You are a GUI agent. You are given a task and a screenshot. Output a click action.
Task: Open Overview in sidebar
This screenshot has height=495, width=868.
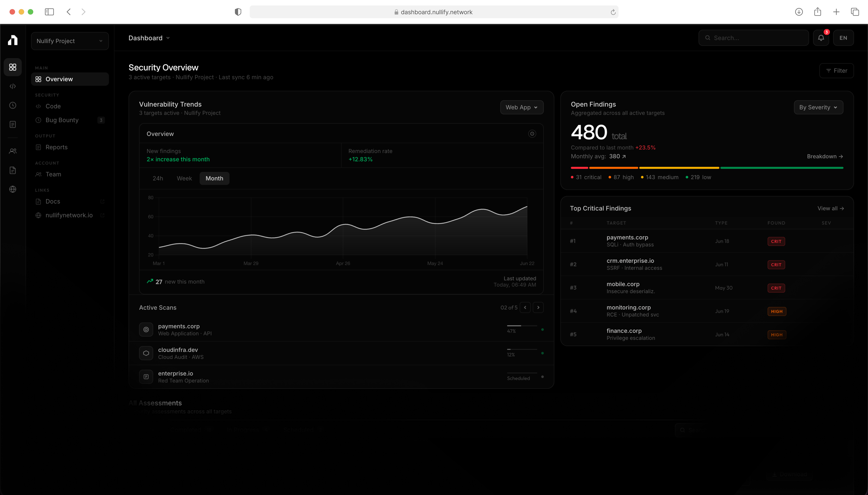click(x=70, y=79)
